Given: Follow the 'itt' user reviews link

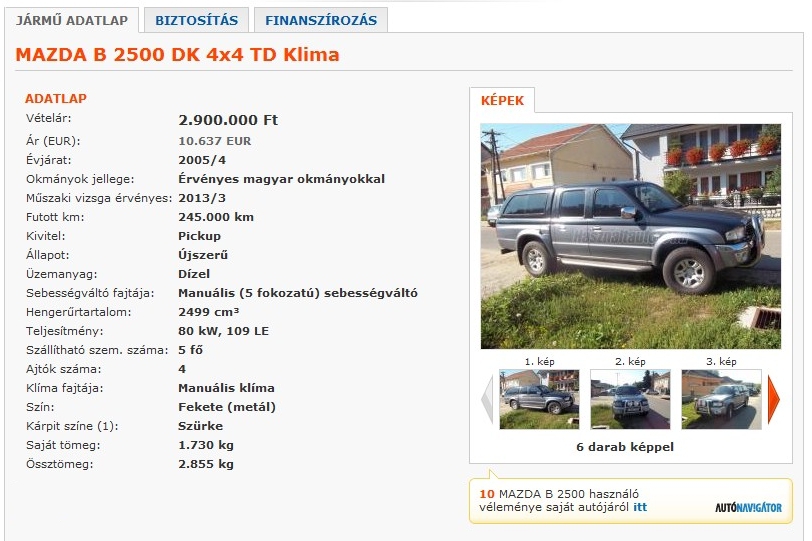Looking at the screenshot, I should click(640, 507).
